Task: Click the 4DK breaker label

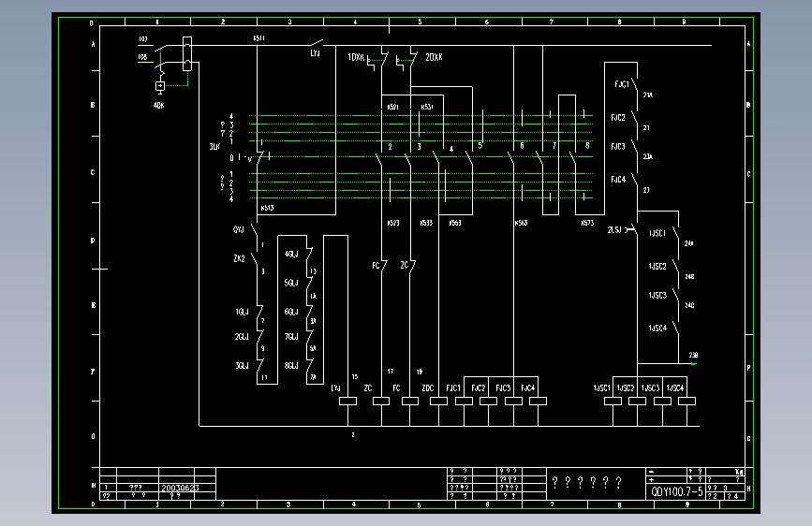Action: pyautogui.click(x=158, y=105)
